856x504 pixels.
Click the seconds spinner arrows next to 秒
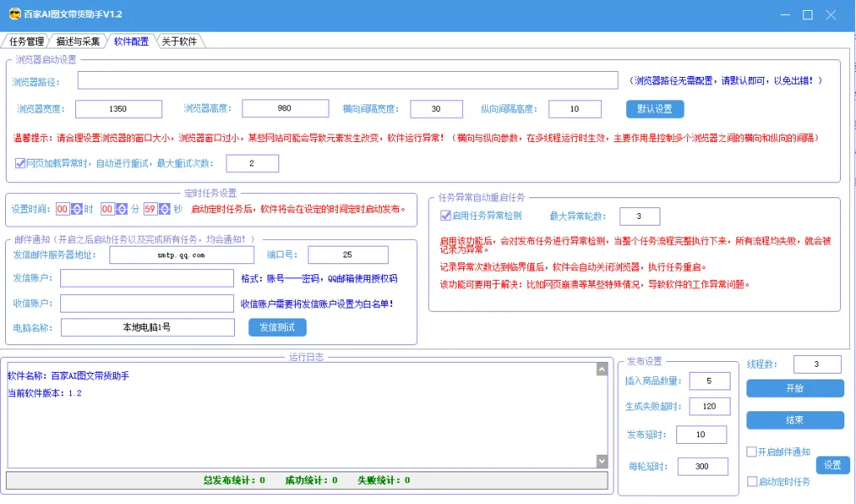[x=165, y=209]
